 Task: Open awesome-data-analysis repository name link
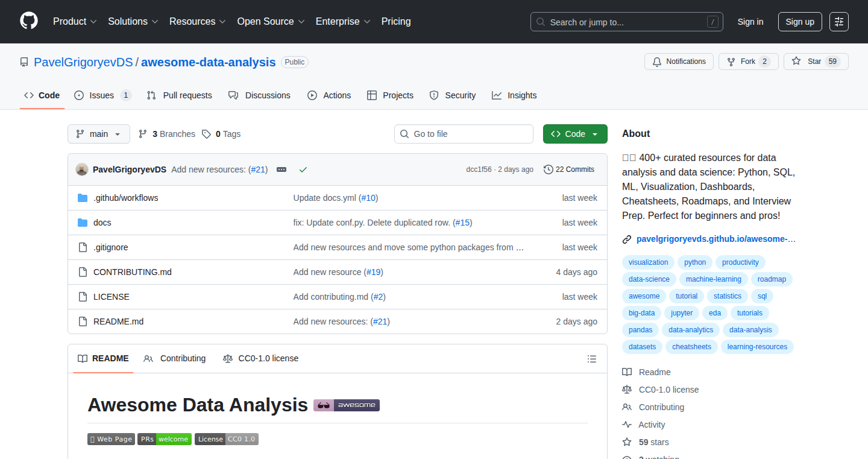point(209,62)
